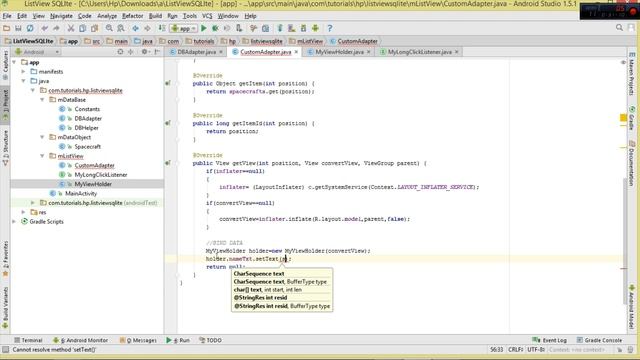Open the Android project view dropdown
Viewport: 640px width, 360px height.
(37, 52)
